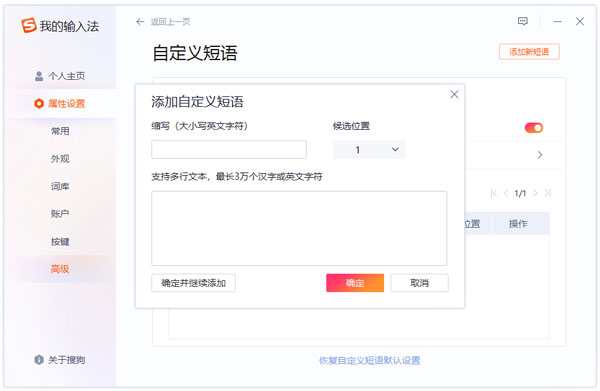Viewport: 600px width, 391px height.
Task: Go to next page arrow
Action: pos(535,193)
